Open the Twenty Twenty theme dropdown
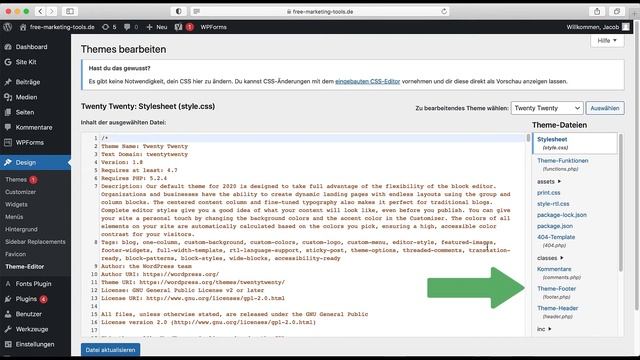Screen dimensions: 640x360 point(547,108)
